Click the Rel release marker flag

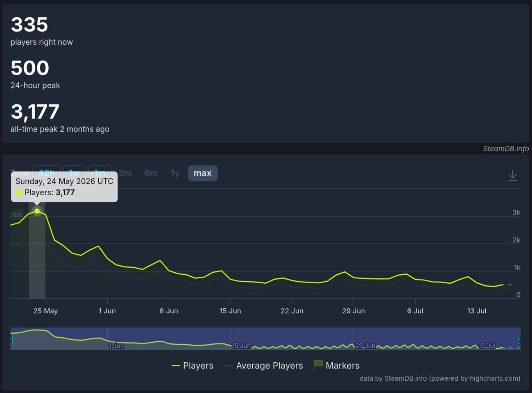[17, 214]
